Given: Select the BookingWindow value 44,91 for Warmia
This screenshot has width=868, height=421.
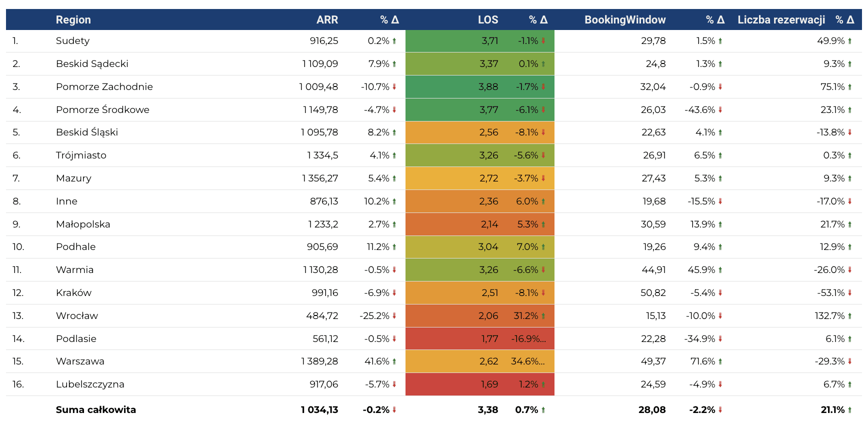Looking at the screenshot, I should pos(653,270).
